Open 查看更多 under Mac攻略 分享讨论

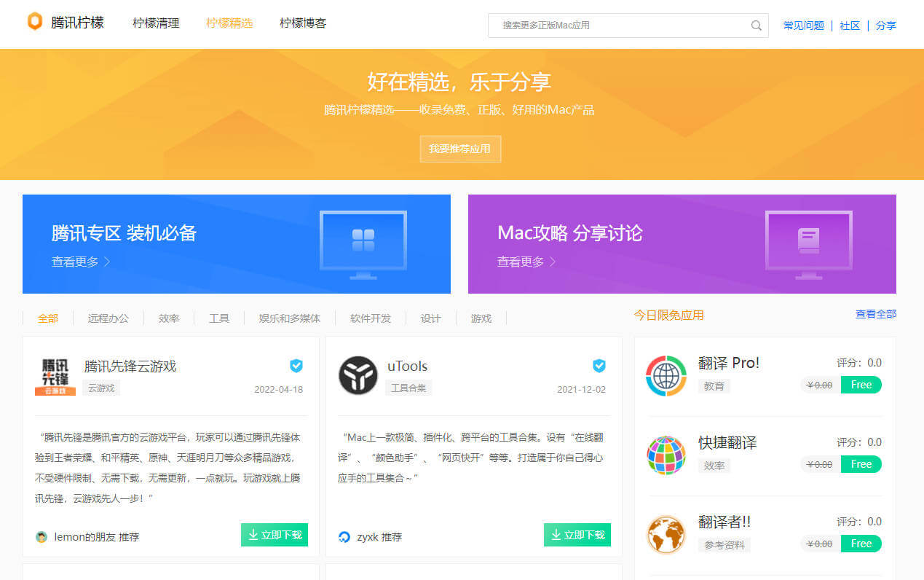(521, 262)
